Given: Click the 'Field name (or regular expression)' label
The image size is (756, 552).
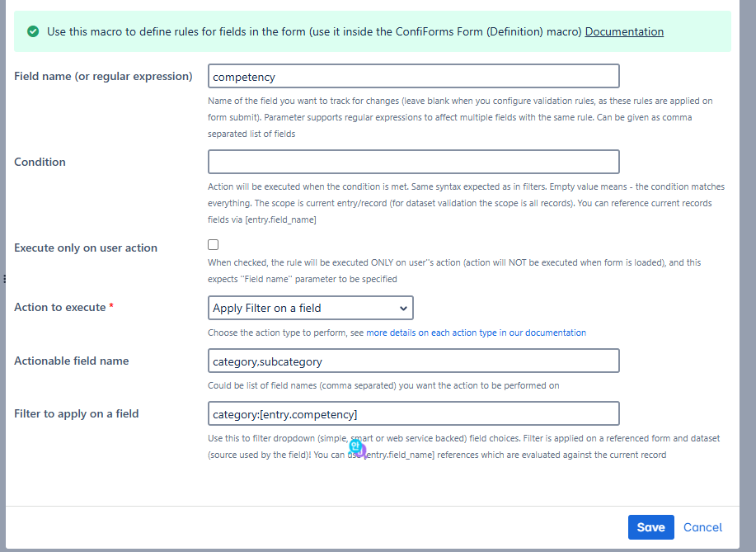Looking at the screenshot, I should pyautogui.click(x=103, y=76).
